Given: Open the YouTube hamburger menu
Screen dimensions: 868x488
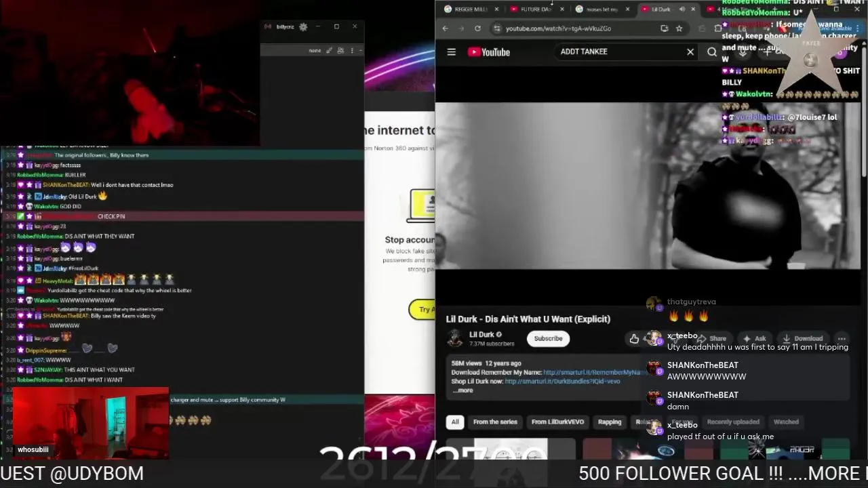Looking at the screenshot, I should 452,52.
